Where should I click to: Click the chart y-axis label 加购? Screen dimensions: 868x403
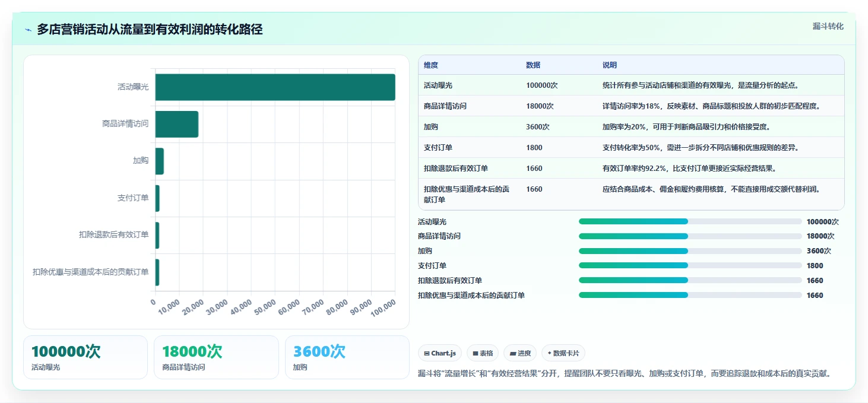pyautogui.click(x=141, y=161)
